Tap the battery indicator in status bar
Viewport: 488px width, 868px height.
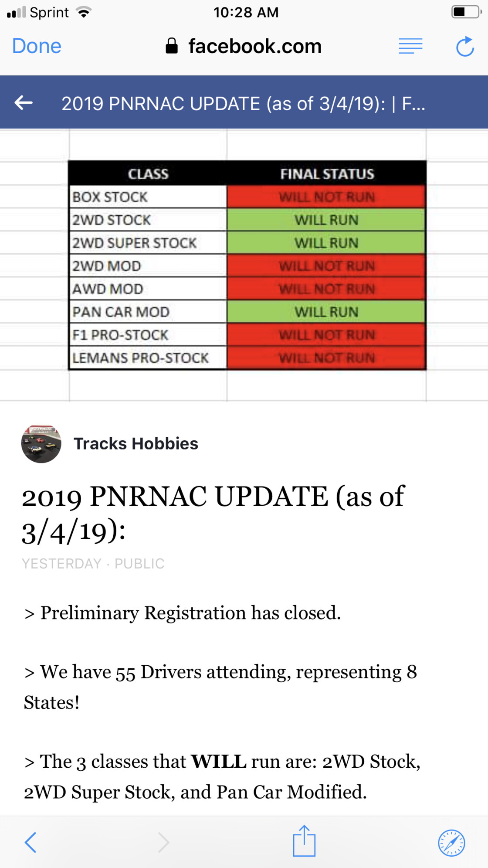coord(466,12)
